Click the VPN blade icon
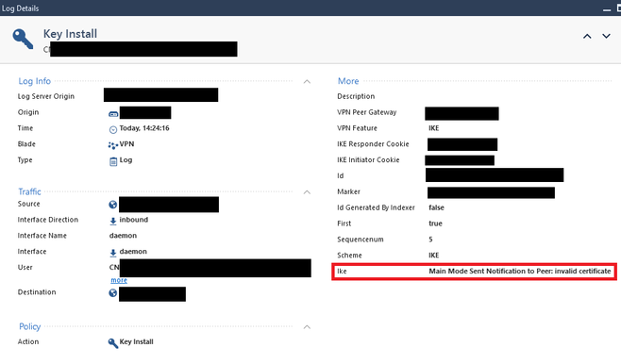Screen dimensions: 621x364 tap(113, 145)
